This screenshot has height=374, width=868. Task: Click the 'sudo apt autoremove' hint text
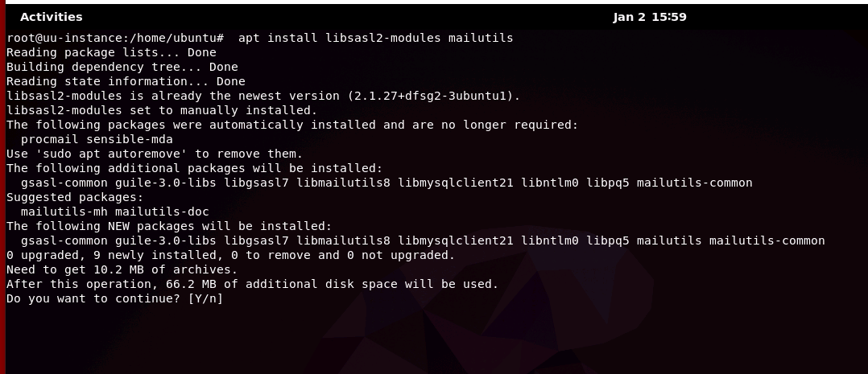click(x=111, y=154)
